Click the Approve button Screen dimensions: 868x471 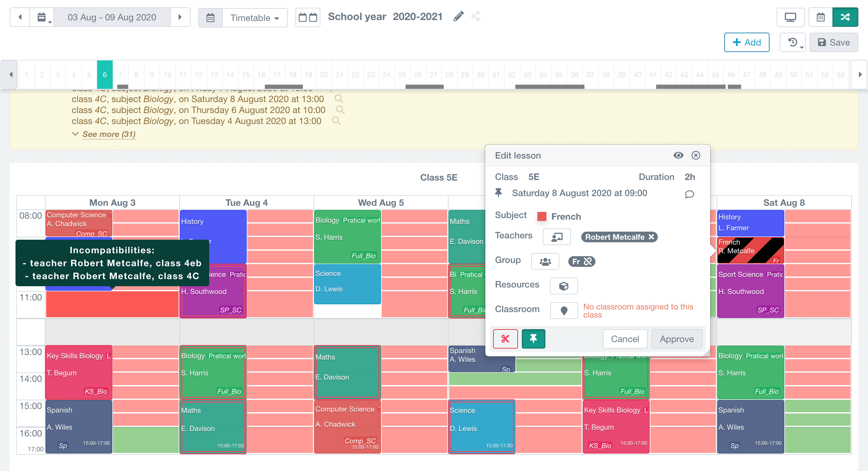[676, 339]
